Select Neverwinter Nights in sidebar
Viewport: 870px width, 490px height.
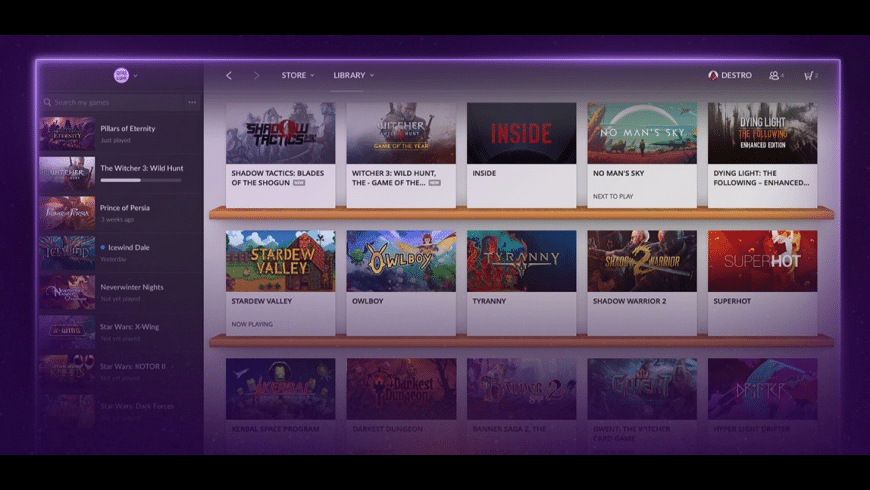[x=121, y=292]
